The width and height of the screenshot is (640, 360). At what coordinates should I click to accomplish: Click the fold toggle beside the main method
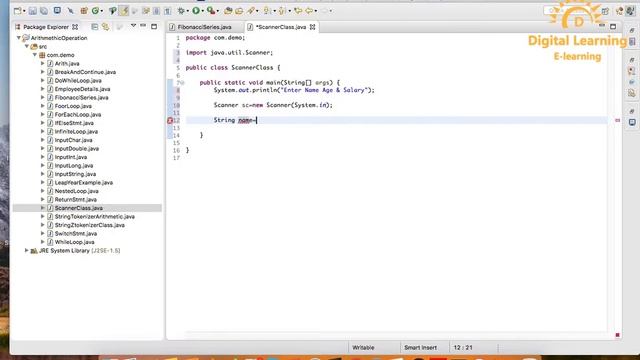pos(182,83)
